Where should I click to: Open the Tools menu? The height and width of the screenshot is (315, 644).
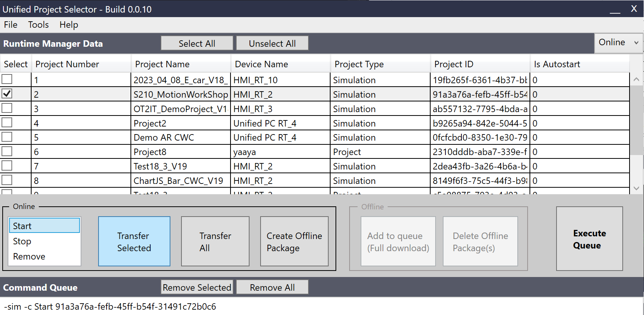[38, 25]
